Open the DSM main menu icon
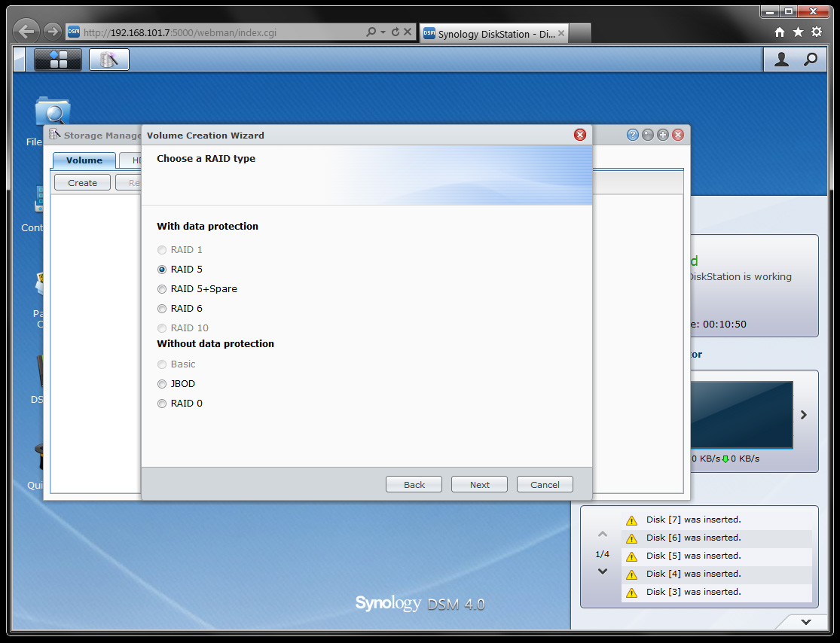Viewport: 840px width, 643px height. coord(58,59)
